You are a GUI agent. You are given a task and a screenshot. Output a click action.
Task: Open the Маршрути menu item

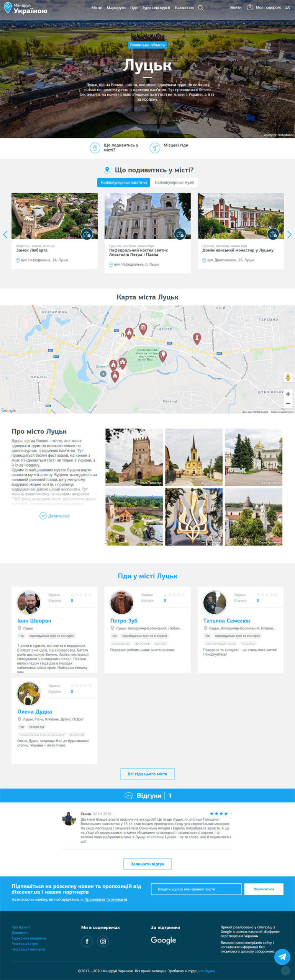(x=116, y=8)
